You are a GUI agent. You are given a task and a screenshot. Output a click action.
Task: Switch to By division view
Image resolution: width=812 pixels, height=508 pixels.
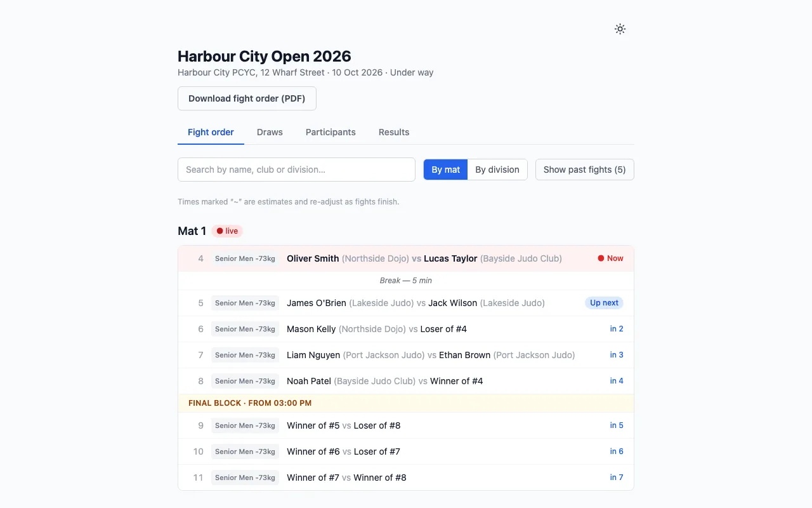(x=497, y=170)
